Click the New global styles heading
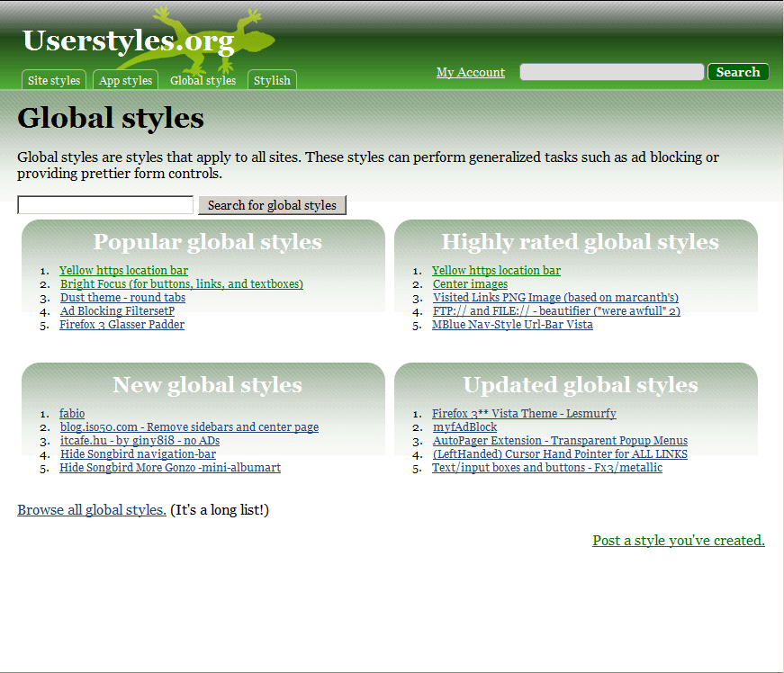Viewport: 784px width, 673px height. [208, 385]
